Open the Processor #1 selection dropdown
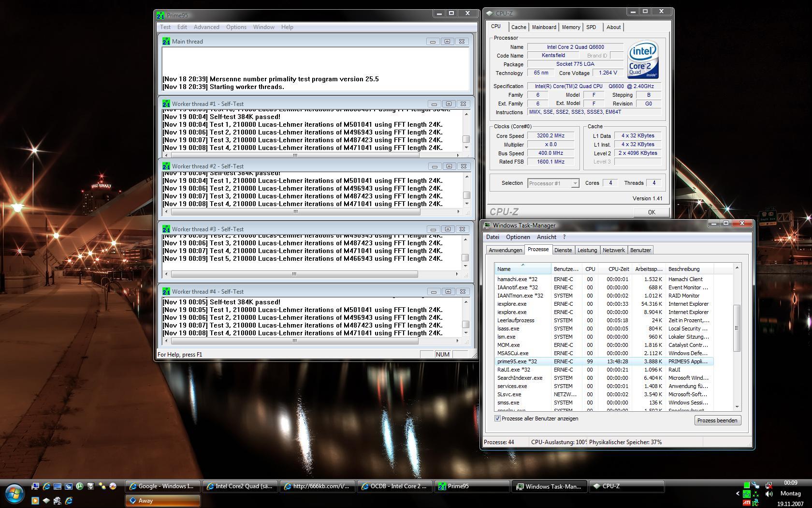 tap(553, 183)
